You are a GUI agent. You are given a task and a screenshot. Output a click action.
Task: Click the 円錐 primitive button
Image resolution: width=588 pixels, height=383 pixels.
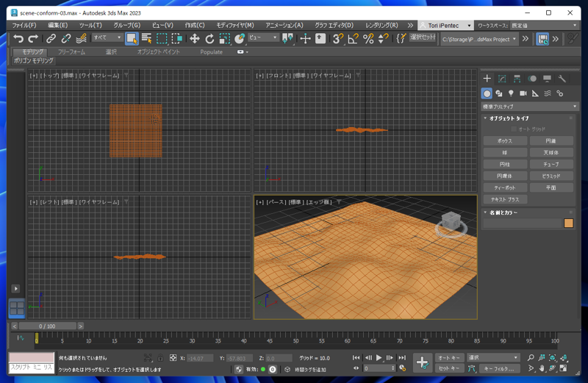tap(551, 141)
